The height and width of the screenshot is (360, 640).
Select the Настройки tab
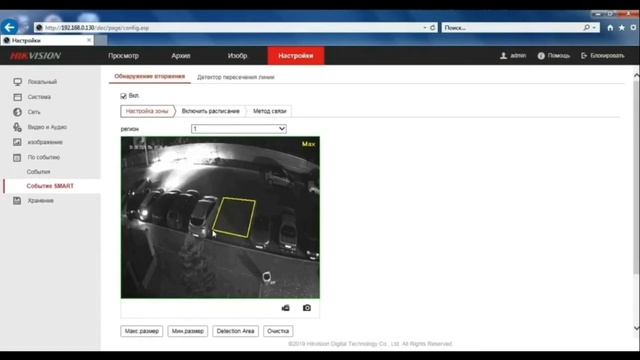click(296, 56)
